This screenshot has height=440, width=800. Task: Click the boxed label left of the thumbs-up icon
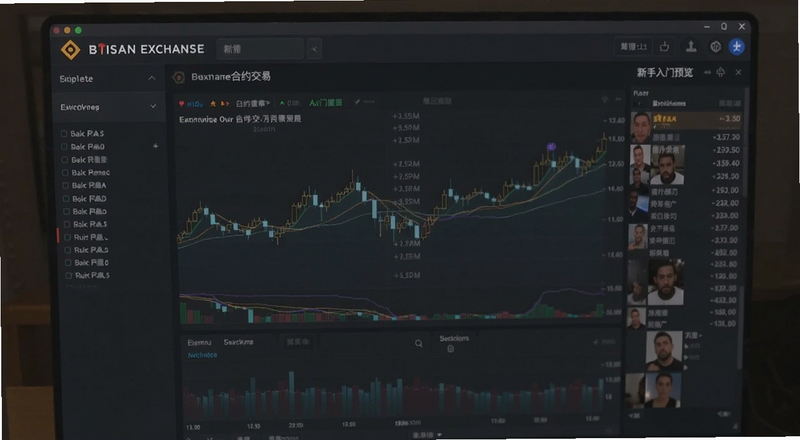(633, 47)
